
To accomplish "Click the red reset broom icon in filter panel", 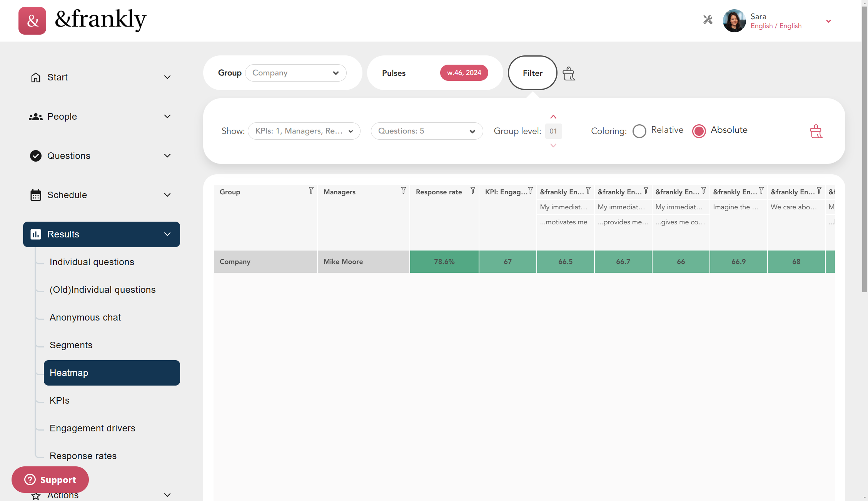I will [816, 131].
